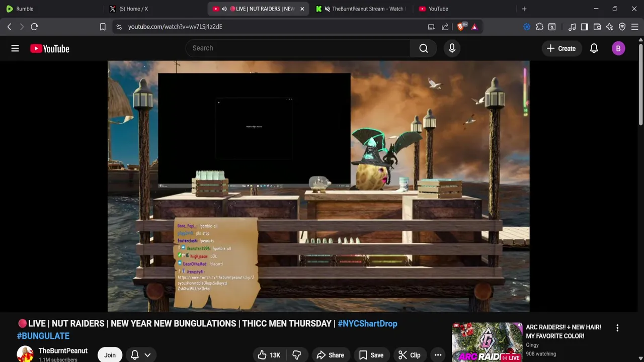Open the Brave main menu

(x=634, y=27)
